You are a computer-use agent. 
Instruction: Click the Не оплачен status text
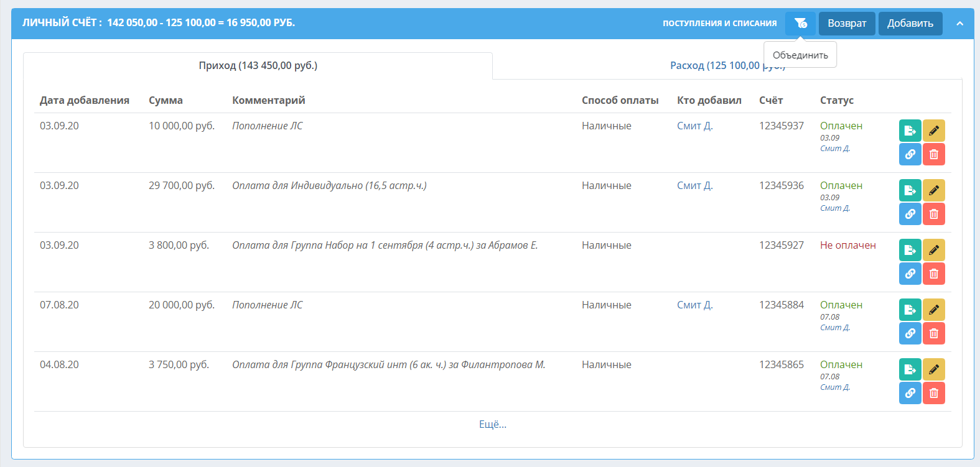848,245
